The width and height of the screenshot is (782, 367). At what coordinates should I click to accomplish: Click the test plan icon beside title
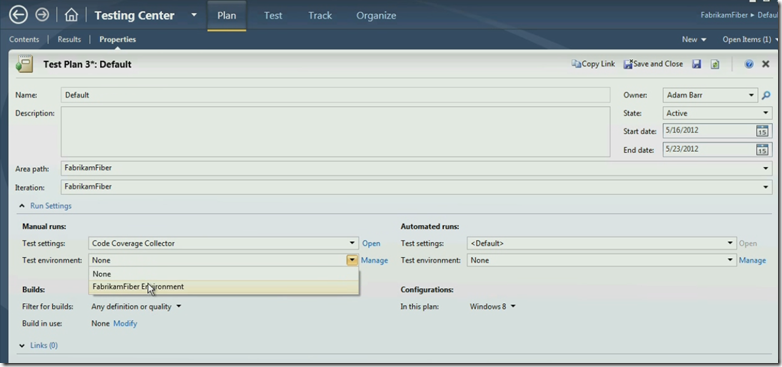coord(24,64)
